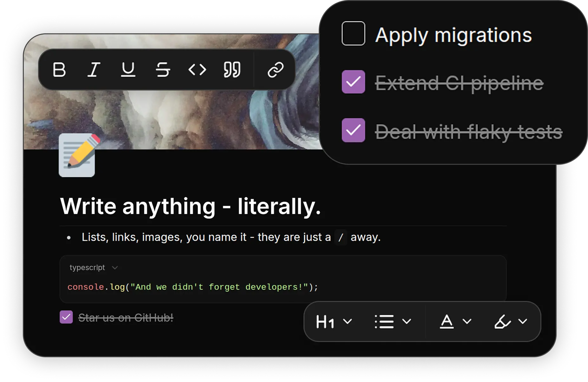
Task: Uncheck the Extend CI pipeline task
Action: [x=353, y=82]
